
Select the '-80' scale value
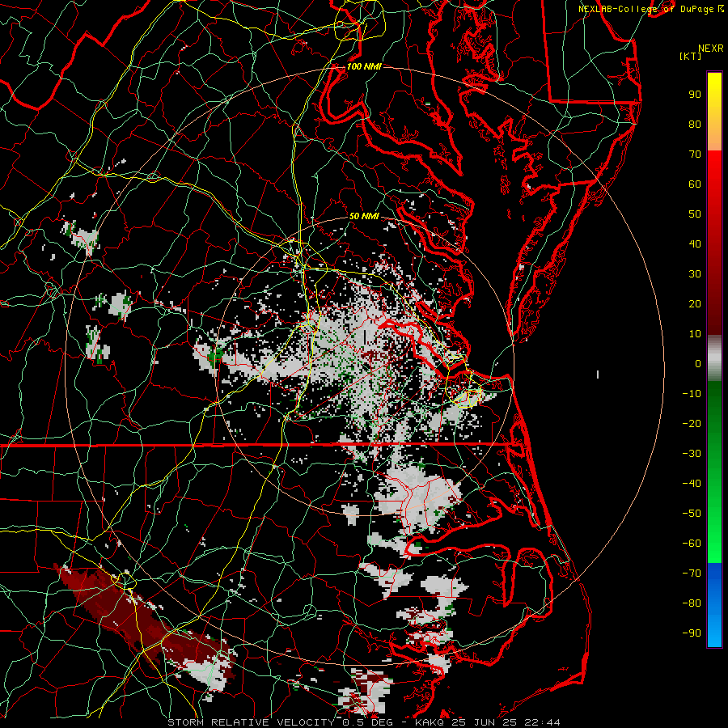(x=692, y=603)
